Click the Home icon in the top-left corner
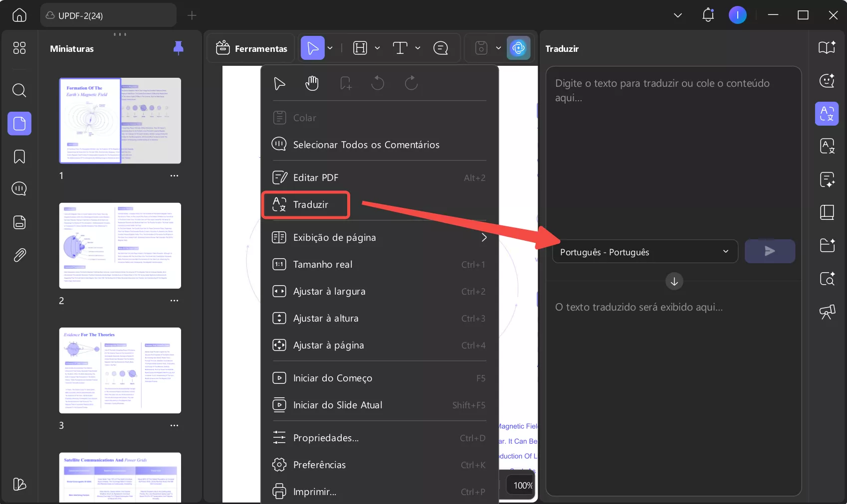847x504 pixels. click(x=19, y=15)
